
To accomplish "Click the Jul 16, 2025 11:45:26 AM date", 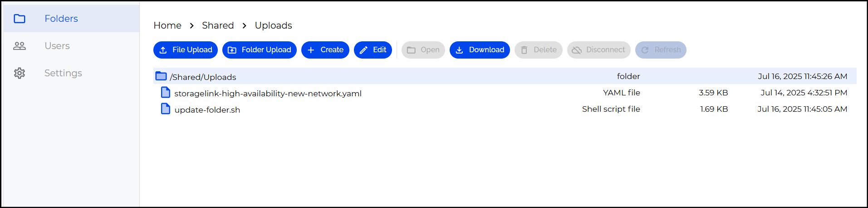I will pyautogui.click(x=803, y=76).
